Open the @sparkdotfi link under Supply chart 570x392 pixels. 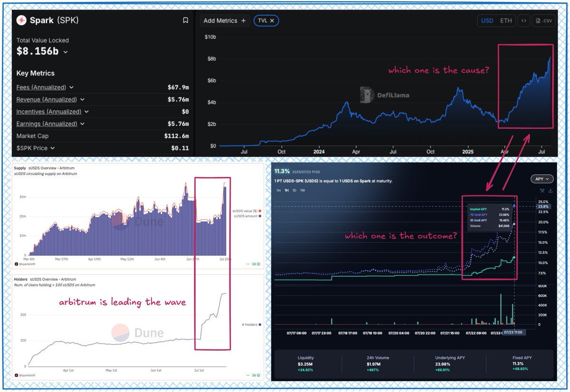[x=27, y=264]
